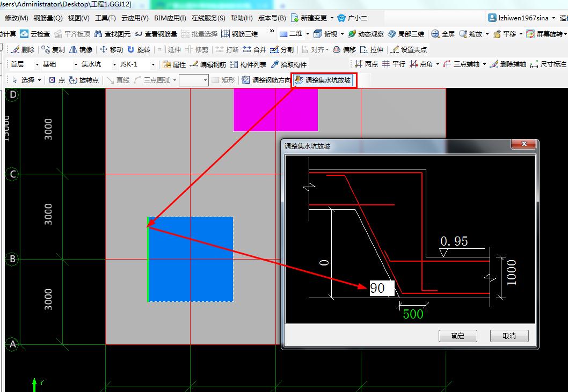This screenshot has height=392, width=568.
Task: Open the 工具(T) menu
Action: (105, 18)
